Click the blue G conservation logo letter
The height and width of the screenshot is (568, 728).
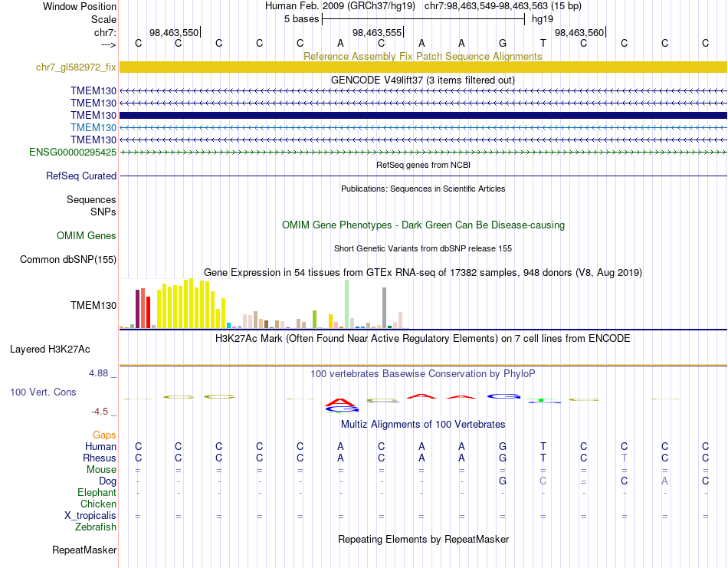503,396
